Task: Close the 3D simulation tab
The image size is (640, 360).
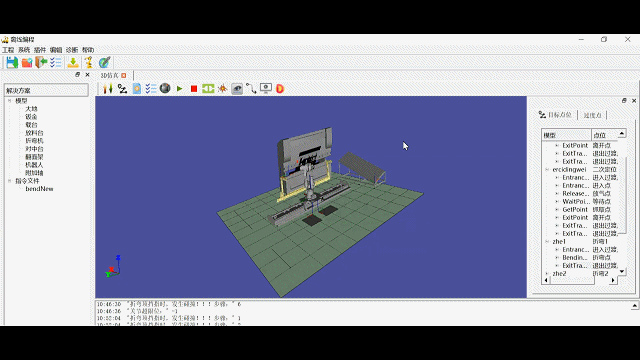Action: (x=124, y=76)
